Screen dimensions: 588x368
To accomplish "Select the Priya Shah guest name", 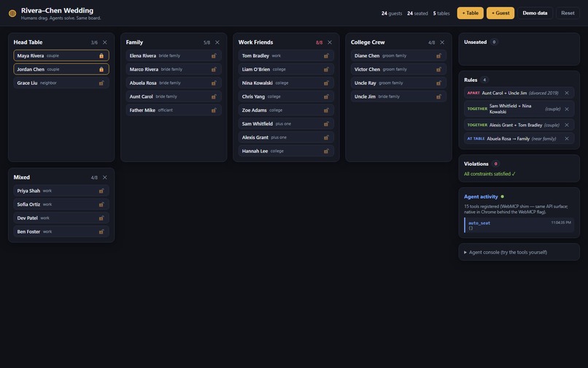I will coord(28,191).
